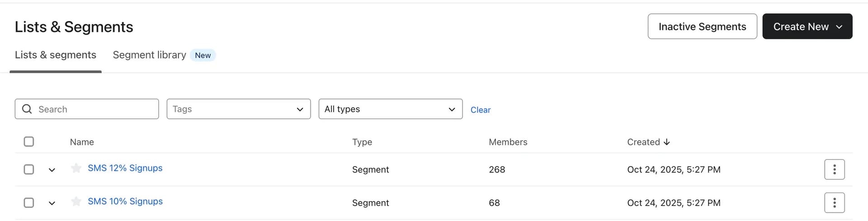Click the Inactive Segments button
Image resolution: width=868 pixels, height=221 pixels.
click(x=702, y=27)
